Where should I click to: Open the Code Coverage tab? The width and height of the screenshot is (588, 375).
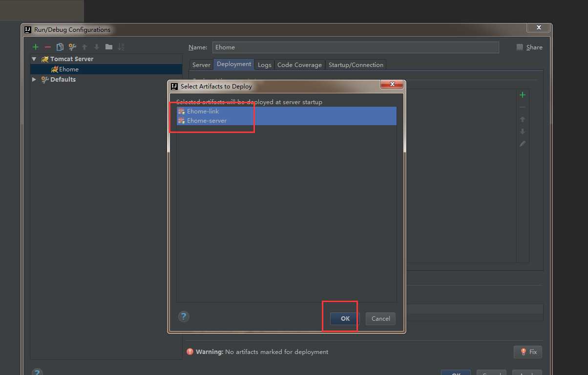pos(299,65)
